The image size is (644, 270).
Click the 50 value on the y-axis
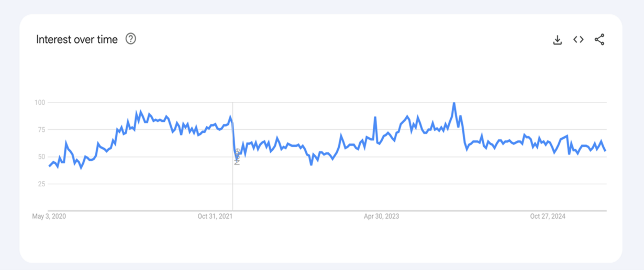(x=41, y=157)
